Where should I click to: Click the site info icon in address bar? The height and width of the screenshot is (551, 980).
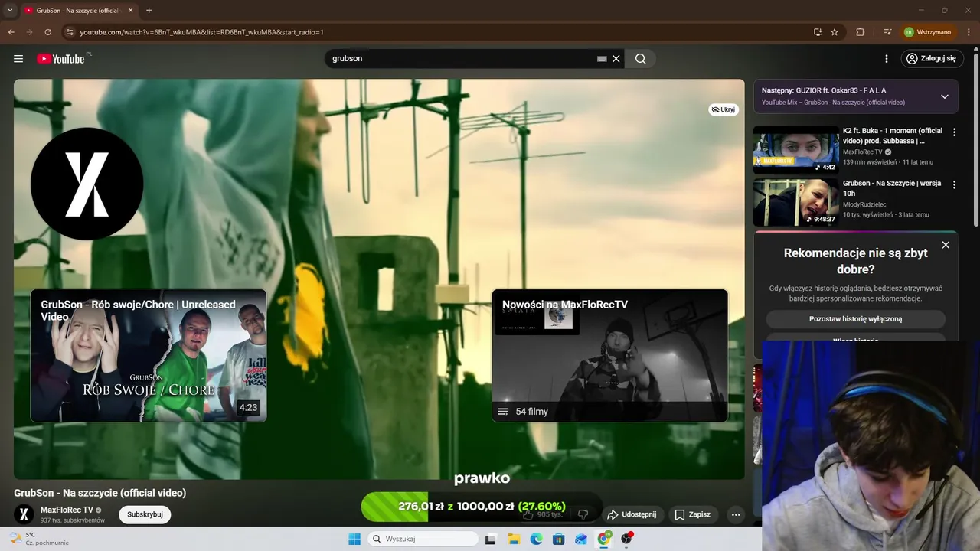pyautogui.click(x=70, y=32)
